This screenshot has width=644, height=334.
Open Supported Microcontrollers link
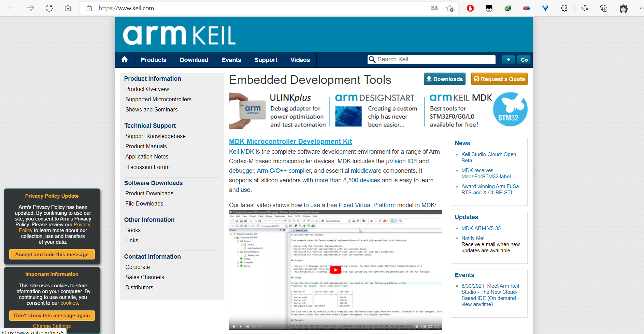(x=158, y=99)
